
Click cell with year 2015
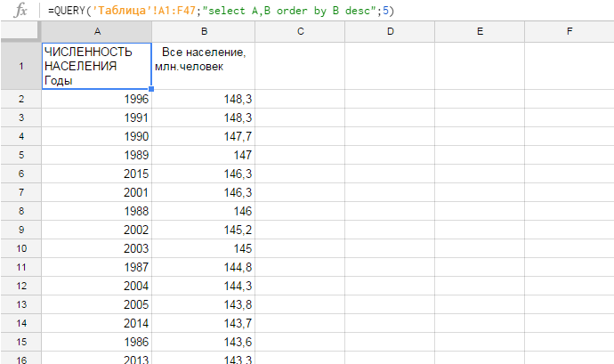[97, 174]
